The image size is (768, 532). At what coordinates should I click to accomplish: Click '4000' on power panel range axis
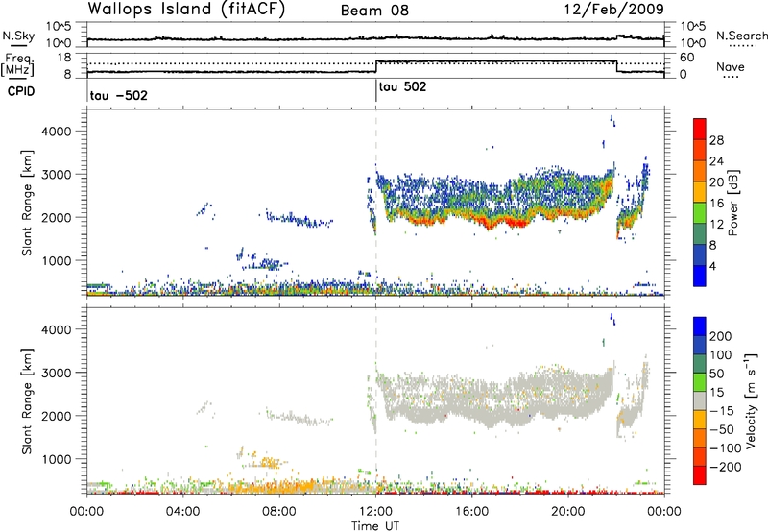[x=56, y=132]
